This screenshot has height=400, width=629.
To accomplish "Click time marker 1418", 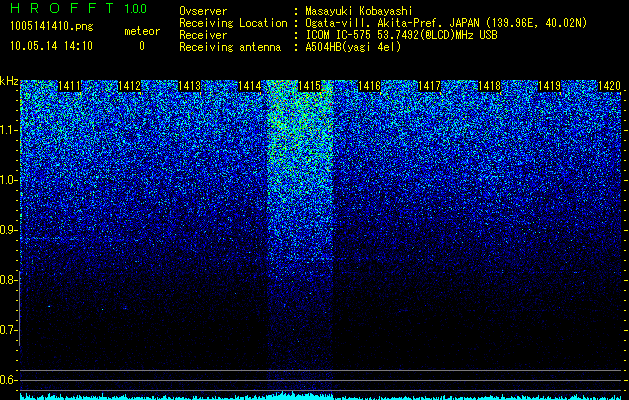I will point(490,86).
